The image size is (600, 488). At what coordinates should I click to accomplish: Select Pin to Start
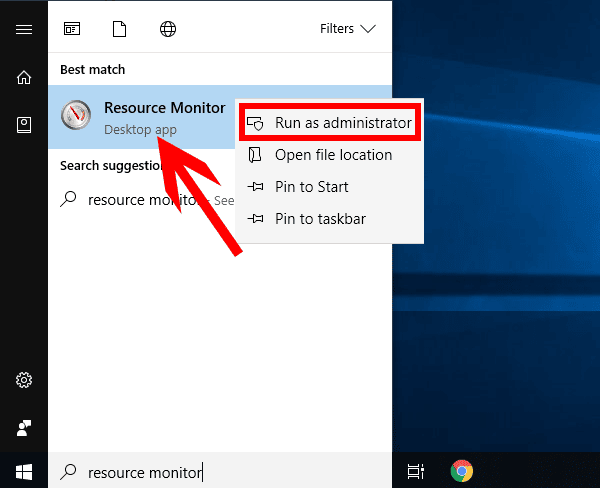pyautogui.click(x=330, y=187)
